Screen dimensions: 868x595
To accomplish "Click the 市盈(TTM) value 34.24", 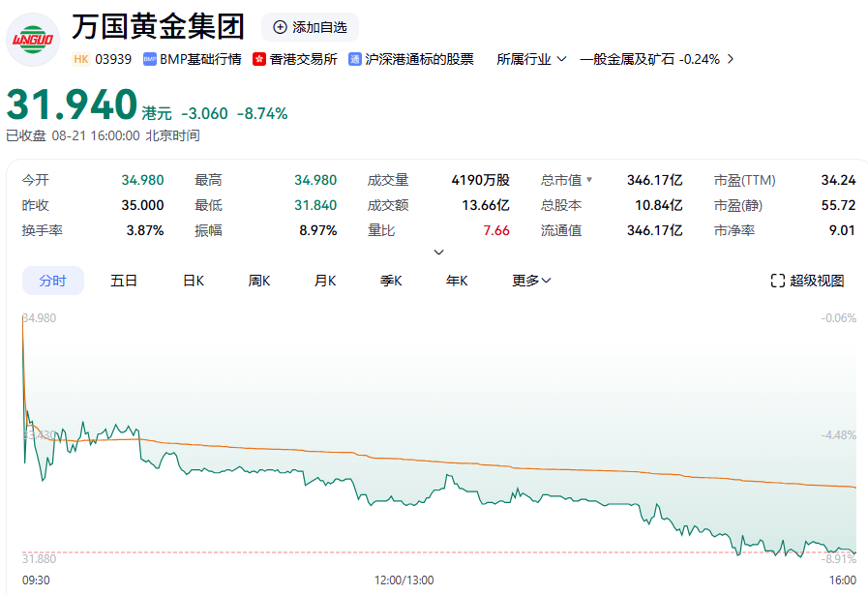I will pyautogui.click(x=839, y=180).
